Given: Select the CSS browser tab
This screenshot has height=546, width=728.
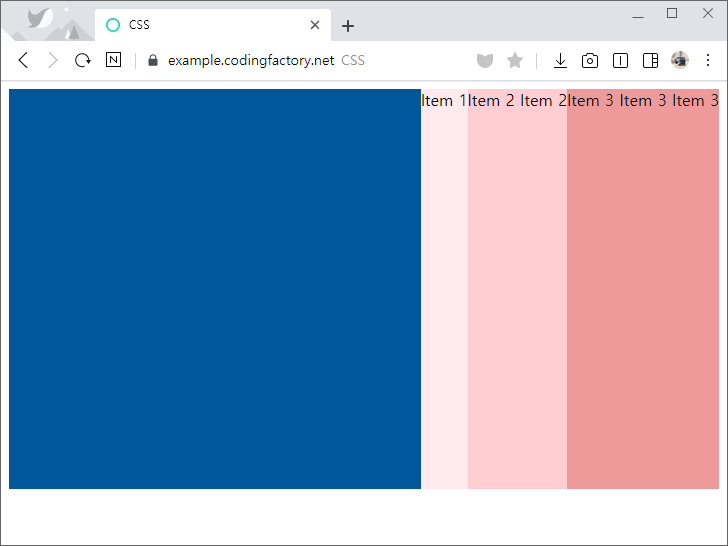Looking at the screenshot, I should tap(213, 25).
